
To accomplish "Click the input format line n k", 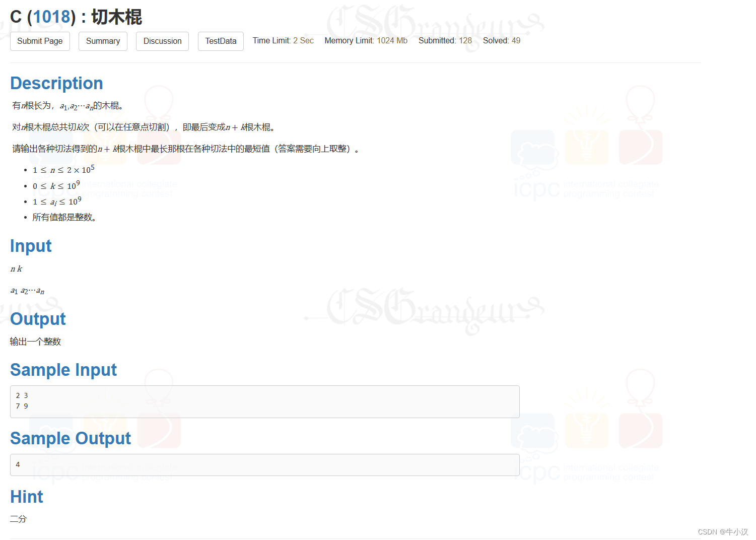I will pyautogui.click(x=17, y=269).
